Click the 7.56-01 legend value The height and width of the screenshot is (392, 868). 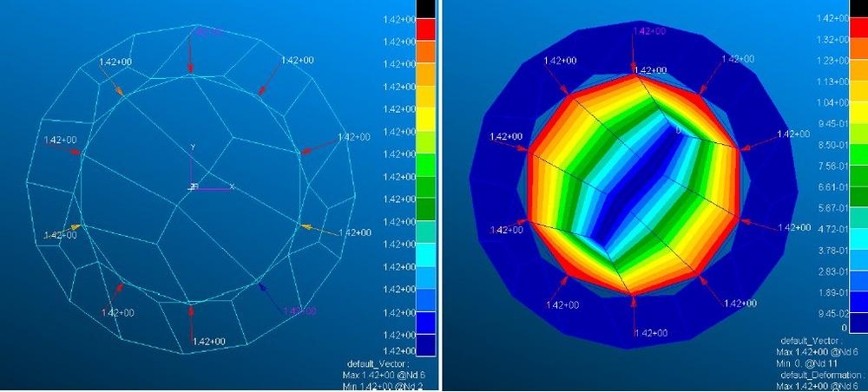click(x=832, y=166)
